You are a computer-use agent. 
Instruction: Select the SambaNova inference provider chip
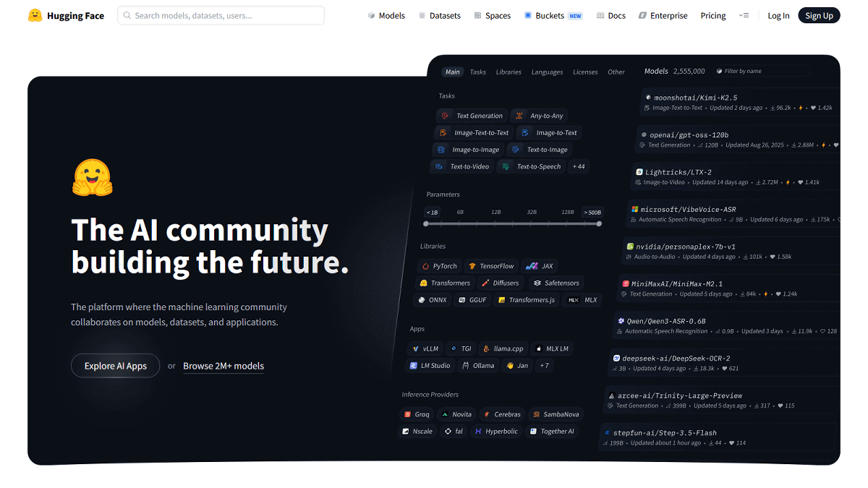[554, 414]
